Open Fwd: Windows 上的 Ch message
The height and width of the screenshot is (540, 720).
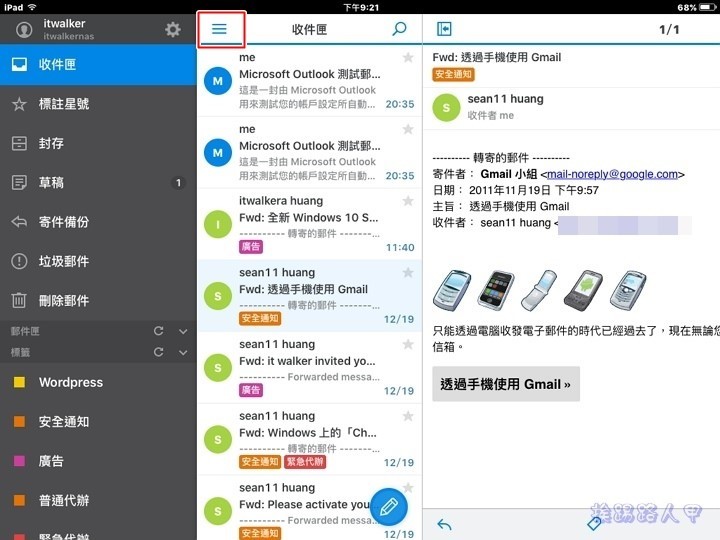coord(309,440)
